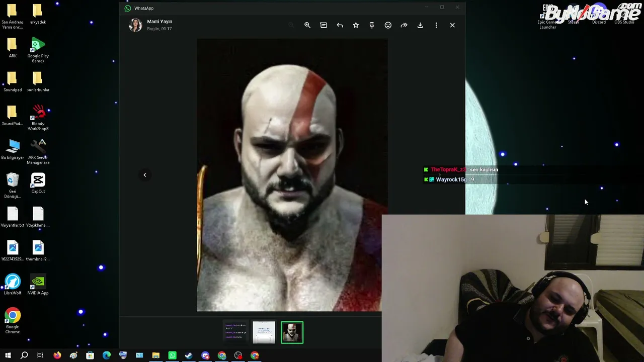Click the large photo in the WhatsApp viewer

point(292,175)
